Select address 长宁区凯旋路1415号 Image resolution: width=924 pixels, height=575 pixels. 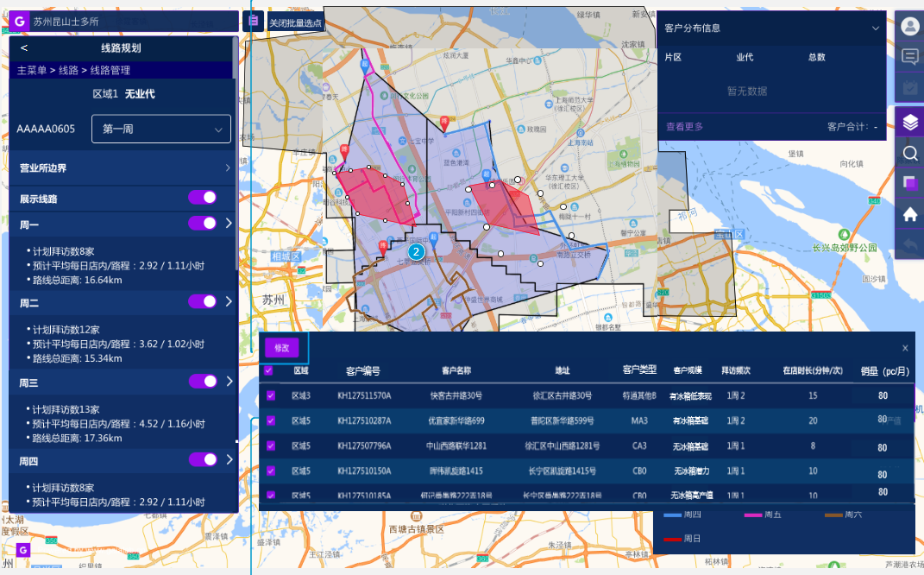(x=563, y=471)
